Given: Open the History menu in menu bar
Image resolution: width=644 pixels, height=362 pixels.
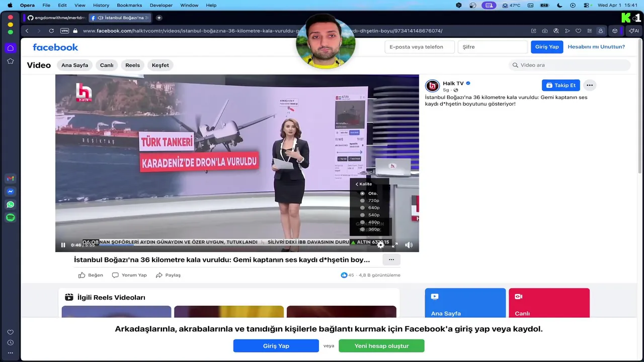Looking at the screenshot, I should (101, 5).
